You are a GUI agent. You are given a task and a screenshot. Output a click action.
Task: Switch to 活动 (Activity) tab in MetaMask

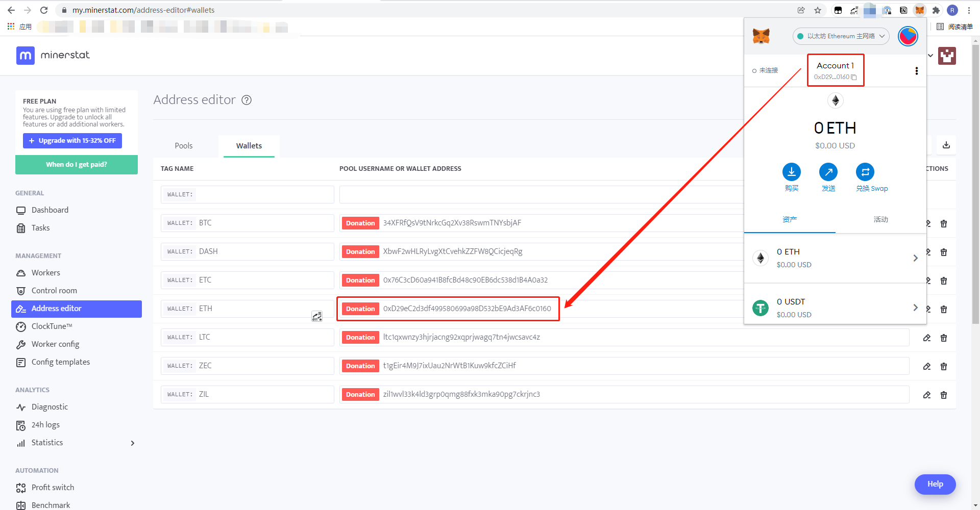coord(881,219)
